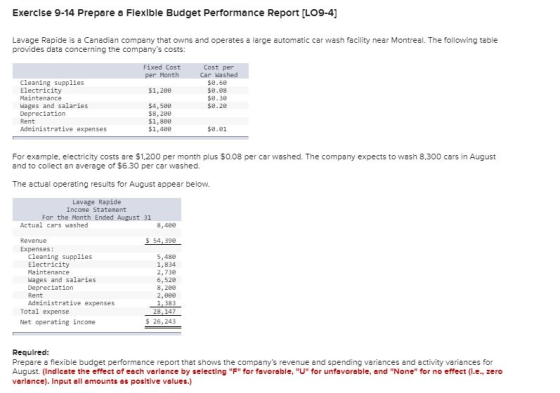This screenshot has width=560, height=393.
Task: Click the $26,243 net operating income amount
Action: [161, 322]
